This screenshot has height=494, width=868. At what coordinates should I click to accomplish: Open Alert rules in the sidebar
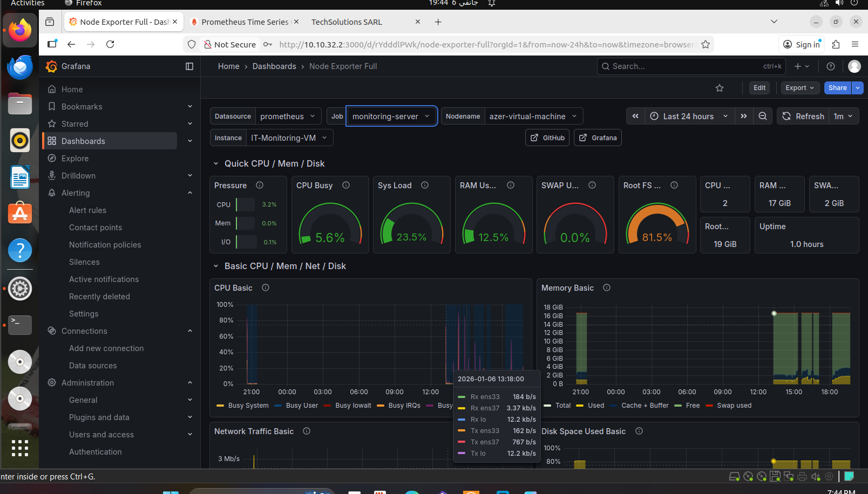[x=88, y=210]
